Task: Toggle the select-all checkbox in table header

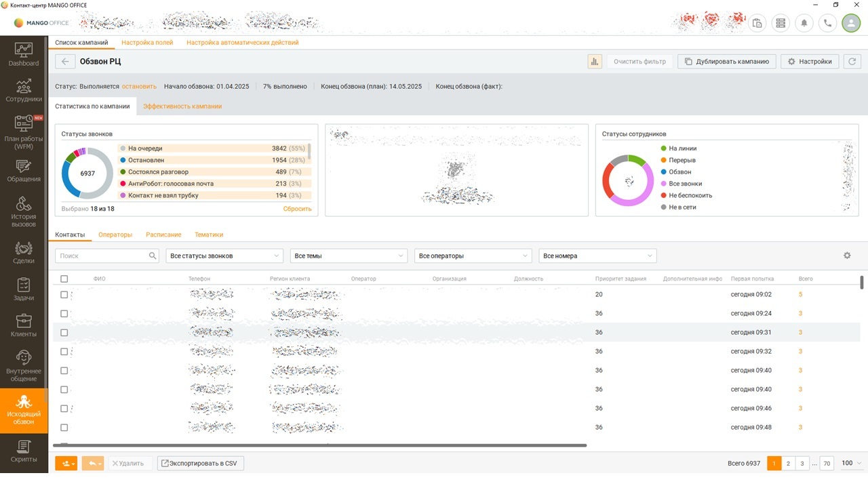Action: pyautogui.click(x=64, y=279)
